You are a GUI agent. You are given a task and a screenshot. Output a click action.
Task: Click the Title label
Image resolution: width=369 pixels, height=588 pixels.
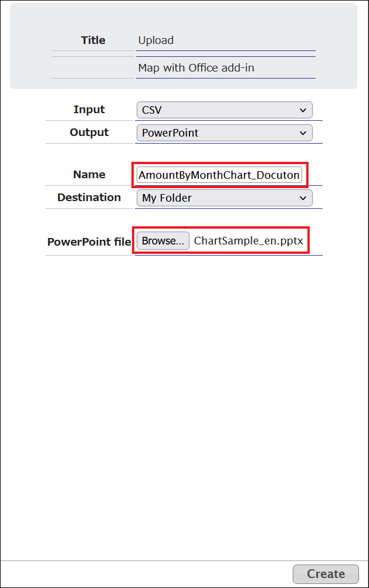click(x=93, y=40)
